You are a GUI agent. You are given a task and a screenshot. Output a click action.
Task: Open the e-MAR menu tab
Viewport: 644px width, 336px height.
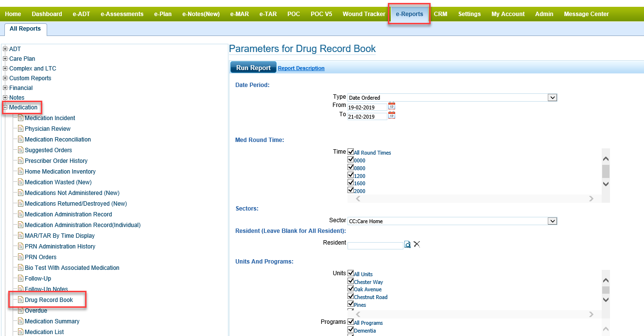(240, 14)
